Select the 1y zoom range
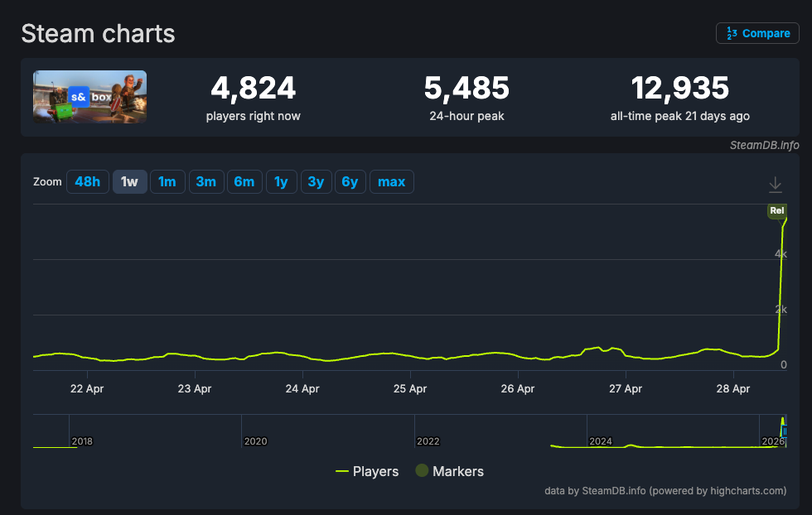This screenshot has width=812, height=515. (x=281, y=181)
